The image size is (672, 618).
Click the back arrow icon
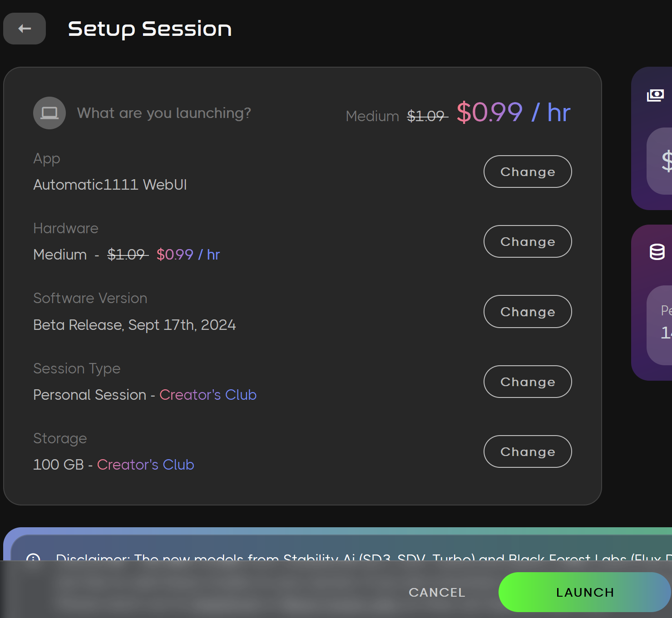[24, 29]
